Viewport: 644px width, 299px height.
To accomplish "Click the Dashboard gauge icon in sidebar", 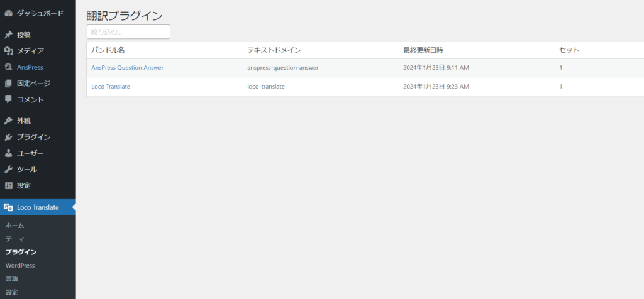I will [8, 12].
